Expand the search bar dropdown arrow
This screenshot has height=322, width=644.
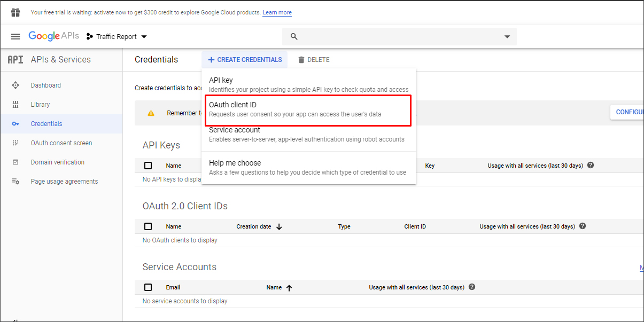[x=507, y=37]
